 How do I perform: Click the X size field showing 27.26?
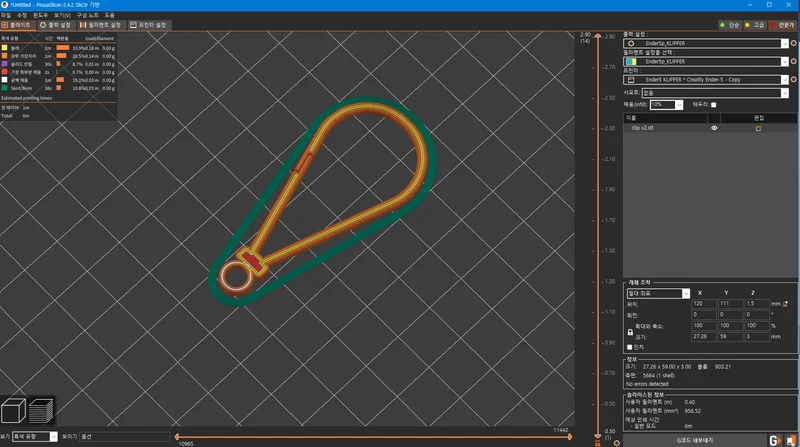tap(703, 337)
